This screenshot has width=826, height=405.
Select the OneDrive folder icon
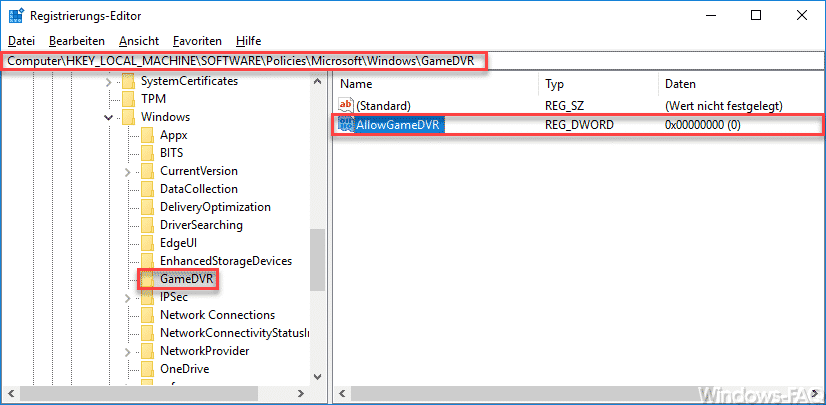click(x=148, y=369)
